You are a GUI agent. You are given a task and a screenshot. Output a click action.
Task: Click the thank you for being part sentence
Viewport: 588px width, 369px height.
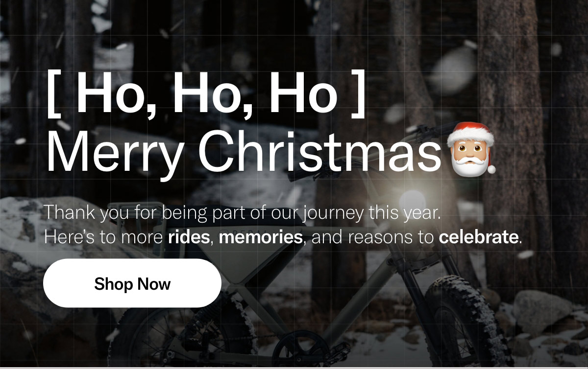pyautogui.click(x=243, y=213)
